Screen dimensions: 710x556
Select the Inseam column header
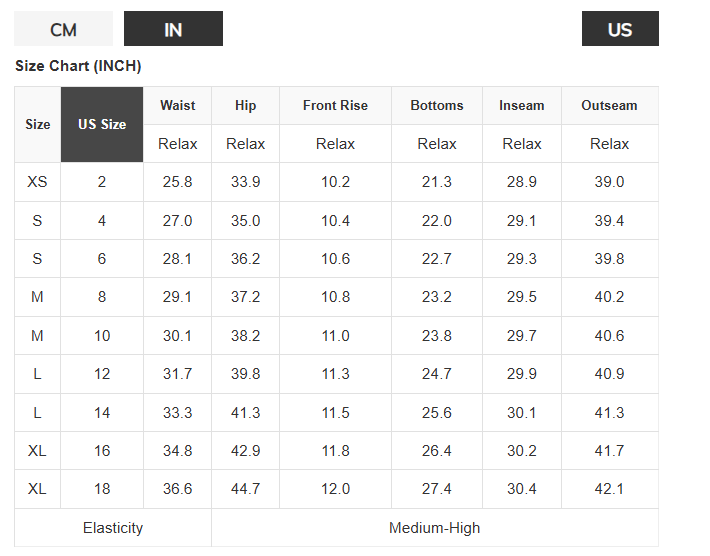(522, 105)
